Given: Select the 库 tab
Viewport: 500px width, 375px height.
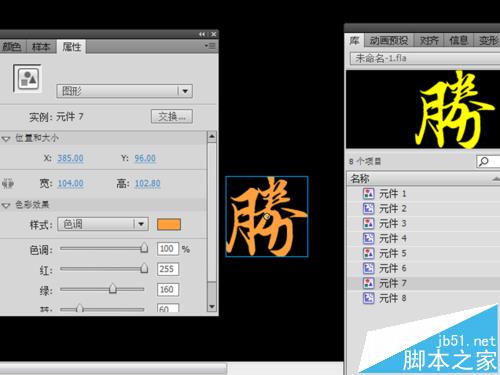Looking at the screenshot, I should click(354, 41).
